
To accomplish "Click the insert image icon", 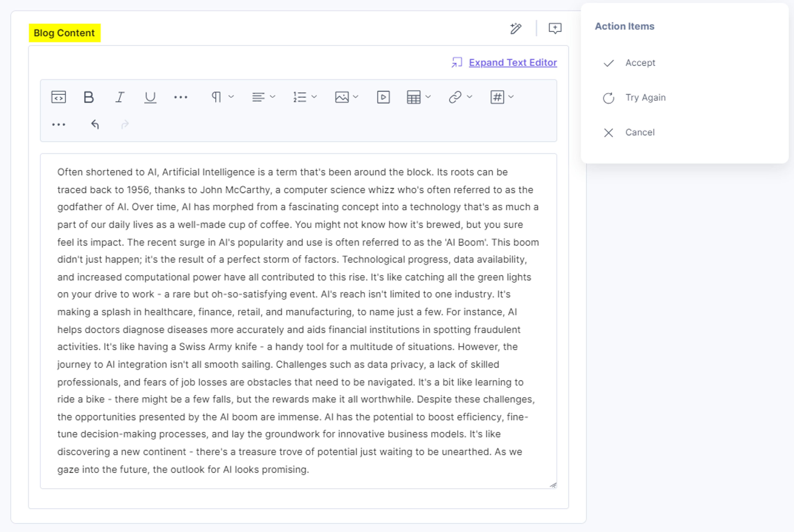I will 342,97.
